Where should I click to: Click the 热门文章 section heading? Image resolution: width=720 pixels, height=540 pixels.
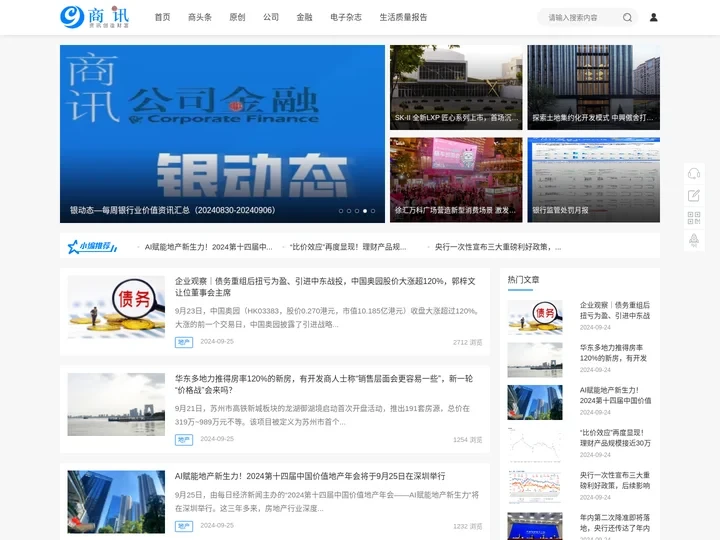coord(523,280)
